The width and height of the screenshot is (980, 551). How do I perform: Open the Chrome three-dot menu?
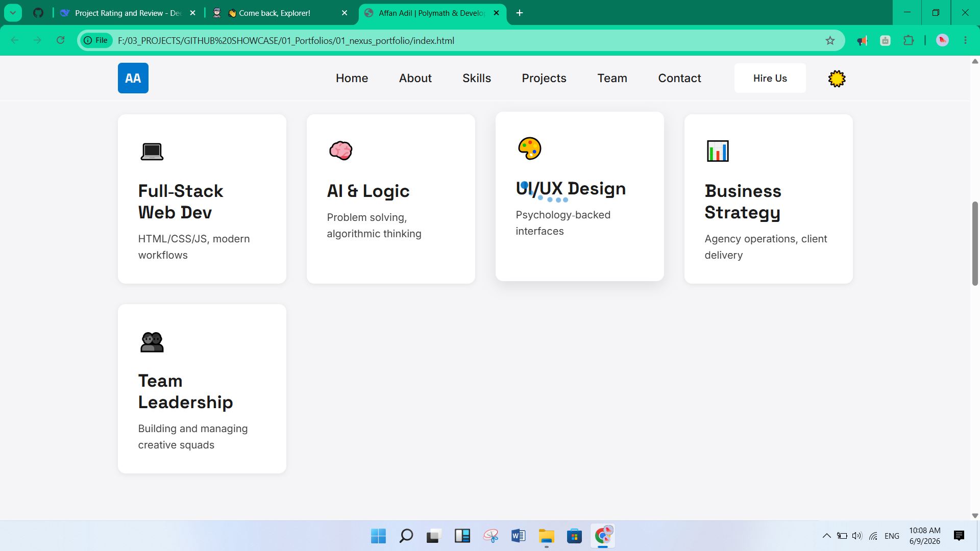coord(965,40)
